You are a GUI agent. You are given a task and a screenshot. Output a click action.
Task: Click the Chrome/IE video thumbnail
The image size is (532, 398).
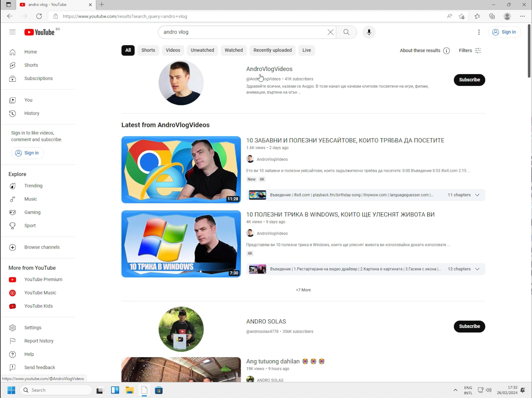coord(181,170)
